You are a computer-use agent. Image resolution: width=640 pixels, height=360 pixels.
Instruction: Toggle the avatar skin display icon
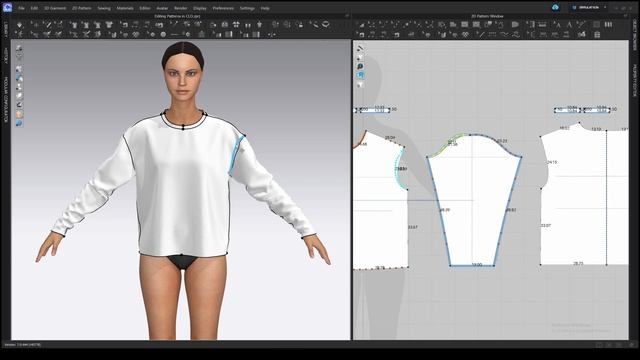[x=19, y=114]
